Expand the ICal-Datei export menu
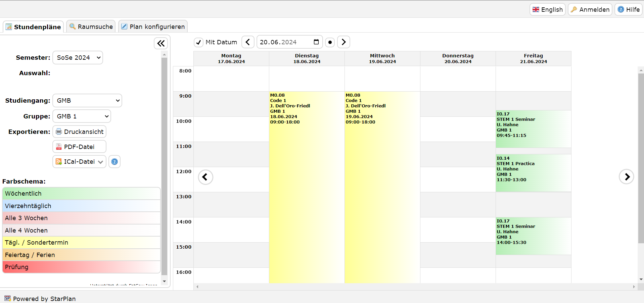Image resolution: width=644 pixels, height=303 pixels. (x=79, y=162)
